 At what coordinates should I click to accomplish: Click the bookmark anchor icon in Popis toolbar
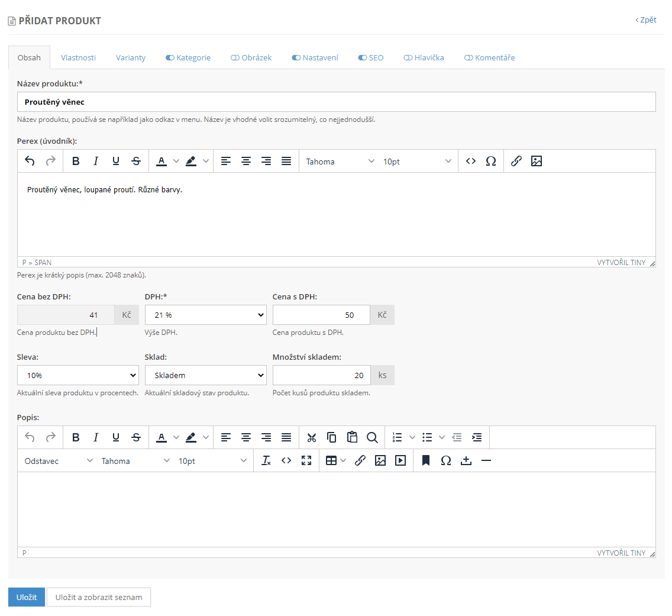(x=425, y=460)
